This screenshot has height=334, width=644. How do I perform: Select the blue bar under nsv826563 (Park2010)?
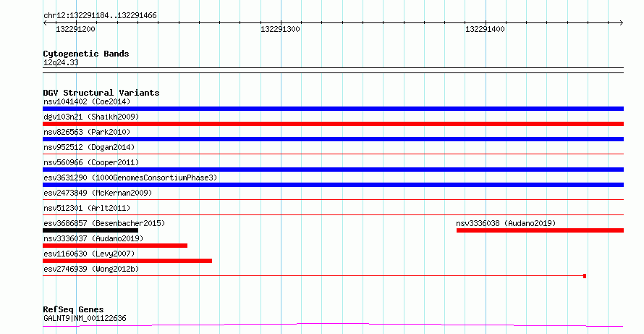click(333, 139)
